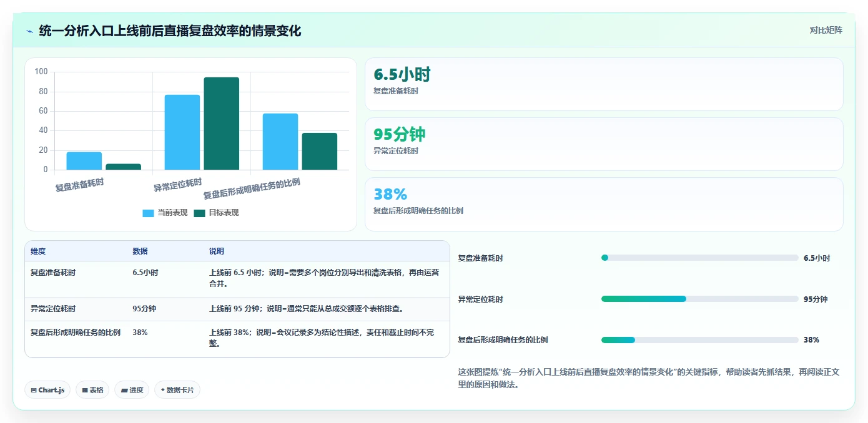Click the light blue 异常定位耗时 chart bar
Screen dimensions: 868x423
182,132
